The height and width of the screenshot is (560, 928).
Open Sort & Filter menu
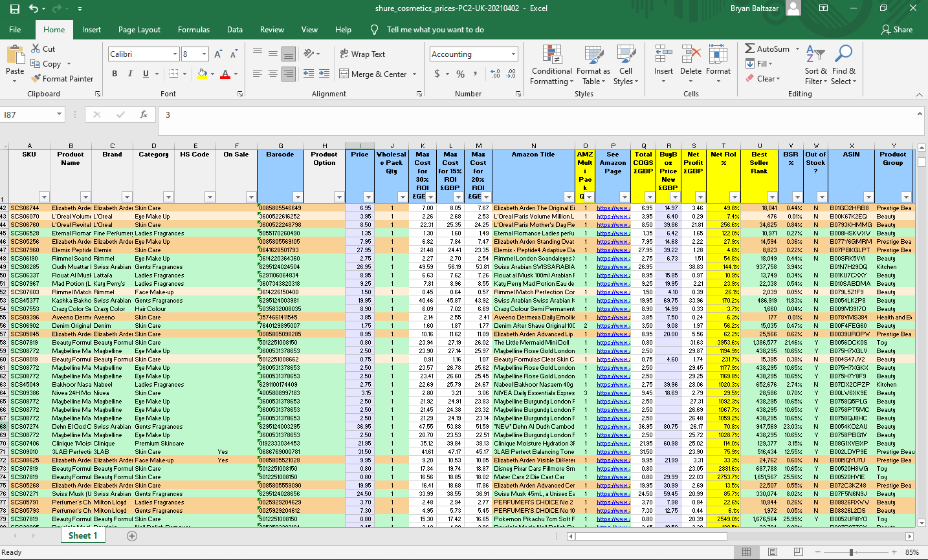click(815, 65)
